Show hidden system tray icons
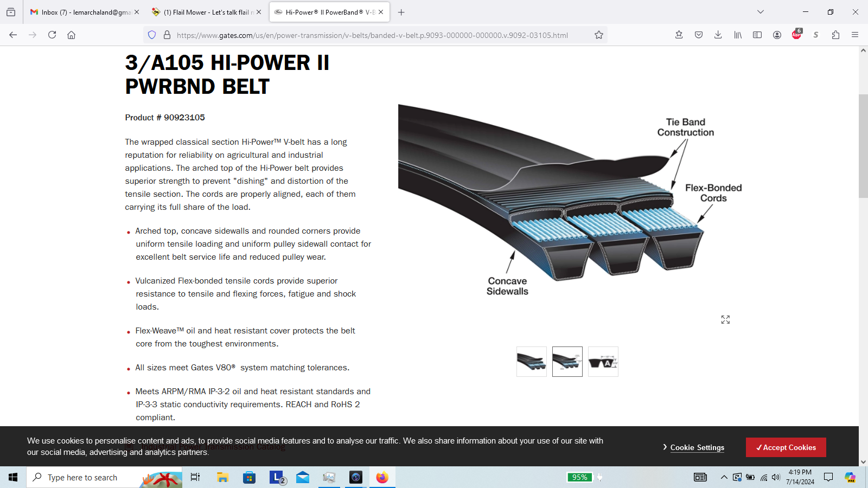The width and height of the screenshot is (868, 488). pyautogui.click(x=724, y=477)
